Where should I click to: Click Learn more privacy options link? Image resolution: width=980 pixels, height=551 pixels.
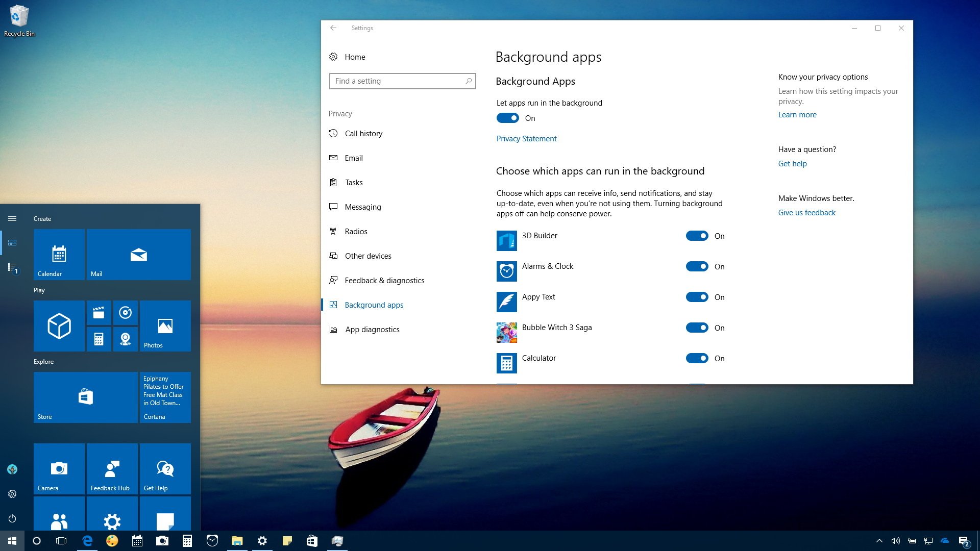tap(796, 114)
